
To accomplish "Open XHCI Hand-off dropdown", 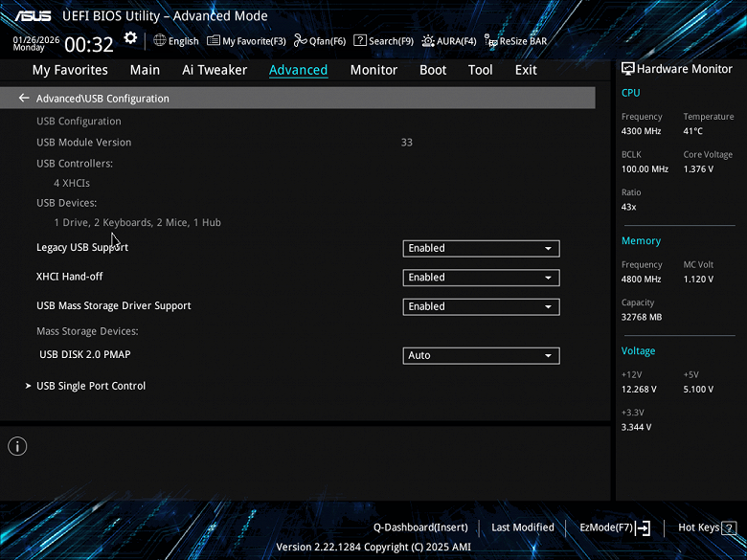I will (481, 278).
